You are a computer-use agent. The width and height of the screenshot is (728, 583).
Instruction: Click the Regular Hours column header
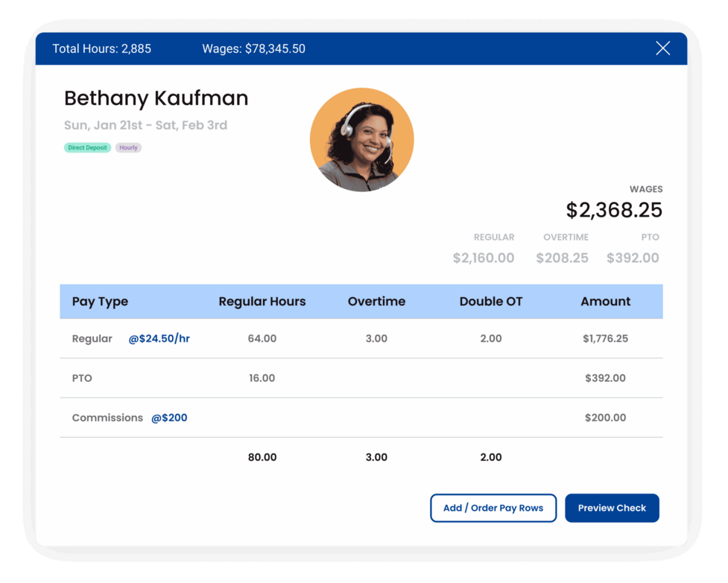[x=262, y=302]
